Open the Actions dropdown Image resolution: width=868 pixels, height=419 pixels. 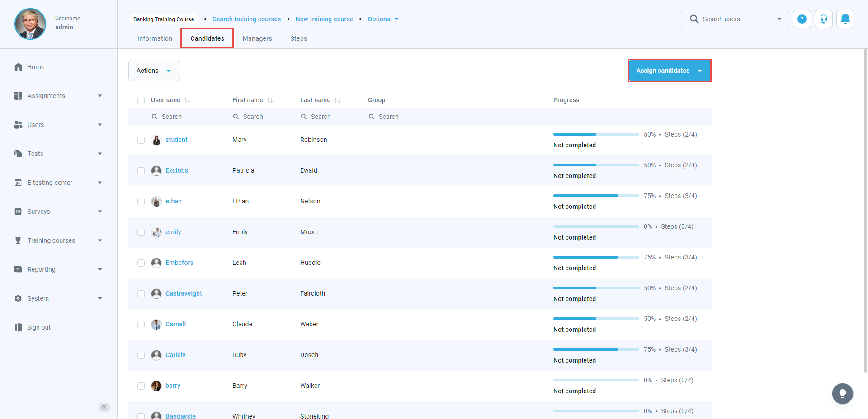pyautogui.click(x=154, y=71)
